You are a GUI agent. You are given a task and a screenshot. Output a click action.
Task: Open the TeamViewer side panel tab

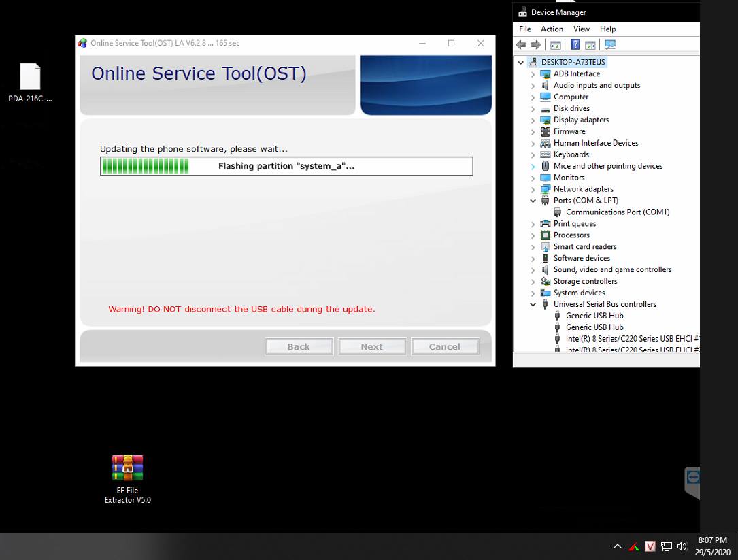coord(692,482)
